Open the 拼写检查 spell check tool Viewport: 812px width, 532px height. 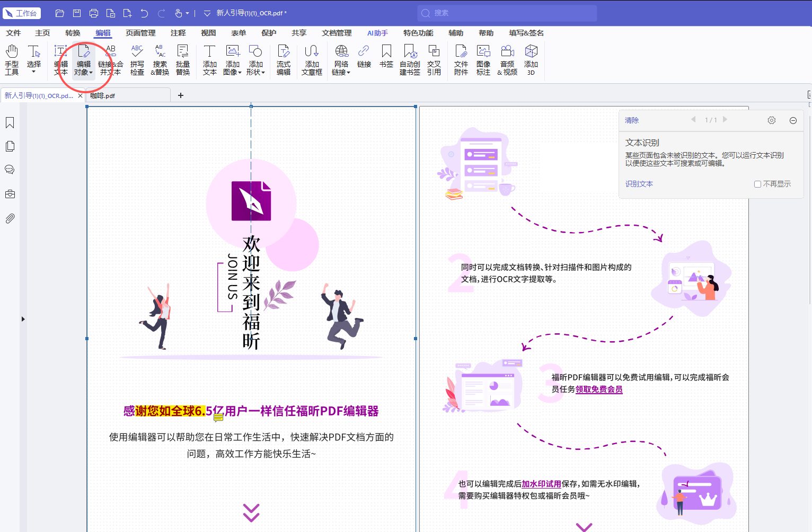(137, 60)
